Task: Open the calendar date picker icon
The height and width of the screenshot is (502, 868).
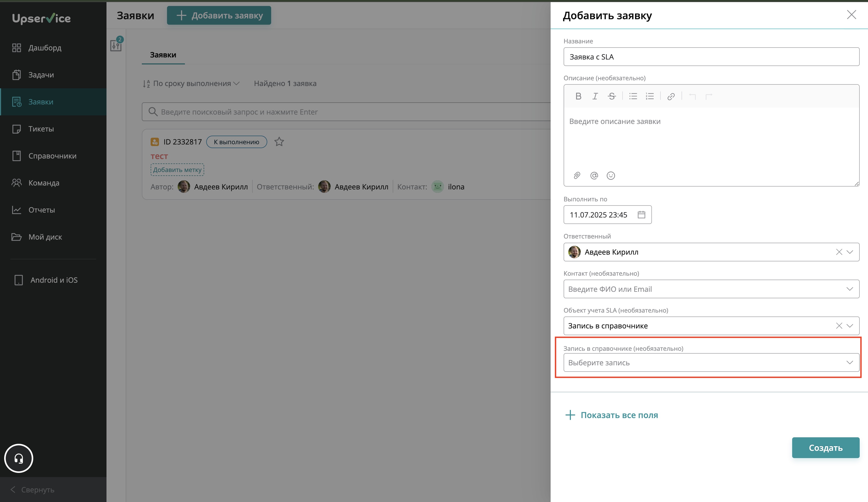Action: pos(641,215)
